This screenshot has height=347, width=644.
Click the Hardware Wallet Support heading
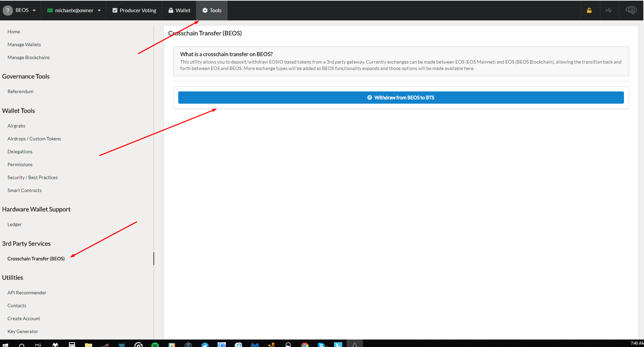(x=36, y=209)
